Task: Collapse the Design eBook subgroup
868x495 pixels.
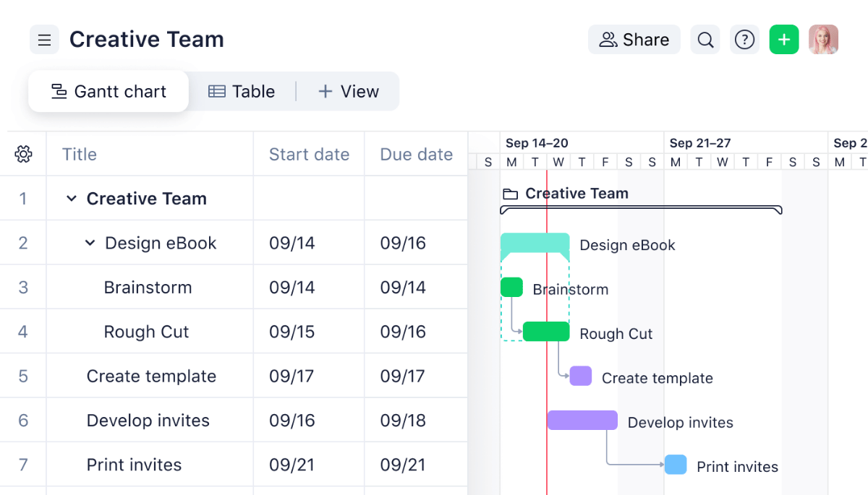Action: (x=89, y=243)
